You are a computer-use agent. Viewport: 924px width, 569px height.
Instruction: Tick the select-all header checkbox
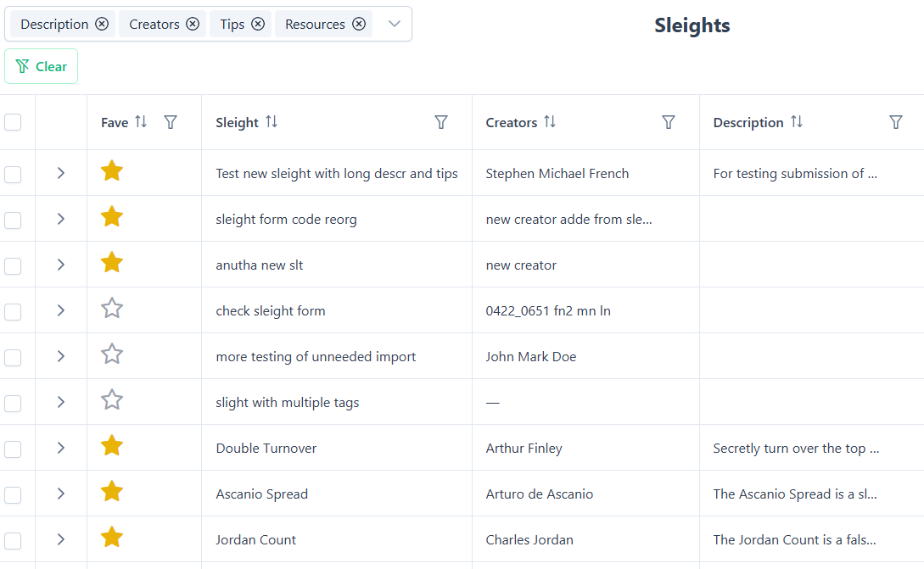point(13,122)
